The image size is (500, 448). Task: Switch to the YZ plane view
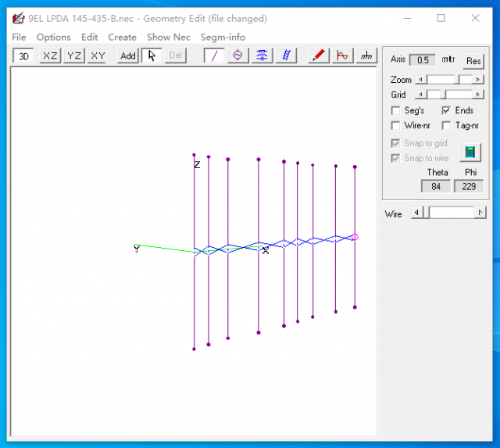[x=74, y=56]
